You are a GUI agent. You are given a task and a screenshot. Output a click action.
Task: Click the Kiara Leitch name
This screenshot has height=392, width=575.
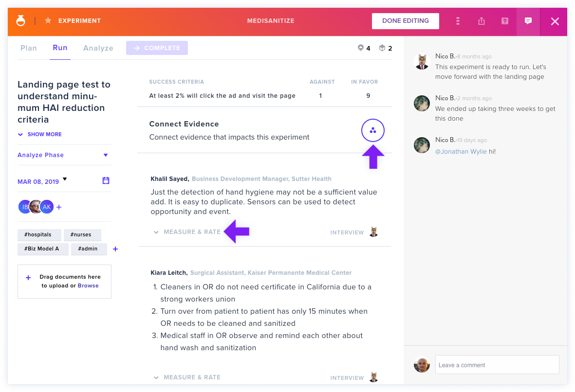pos(169,272)
